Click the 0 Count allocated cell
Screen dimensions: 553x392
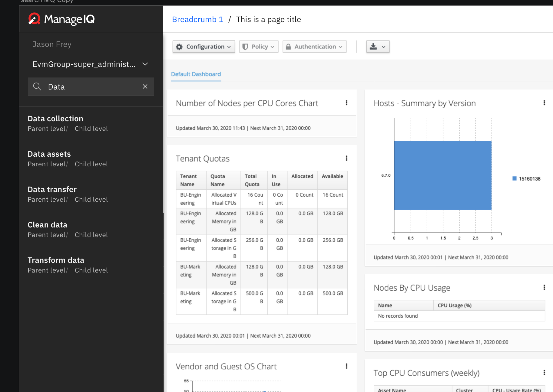click(302, 199)
